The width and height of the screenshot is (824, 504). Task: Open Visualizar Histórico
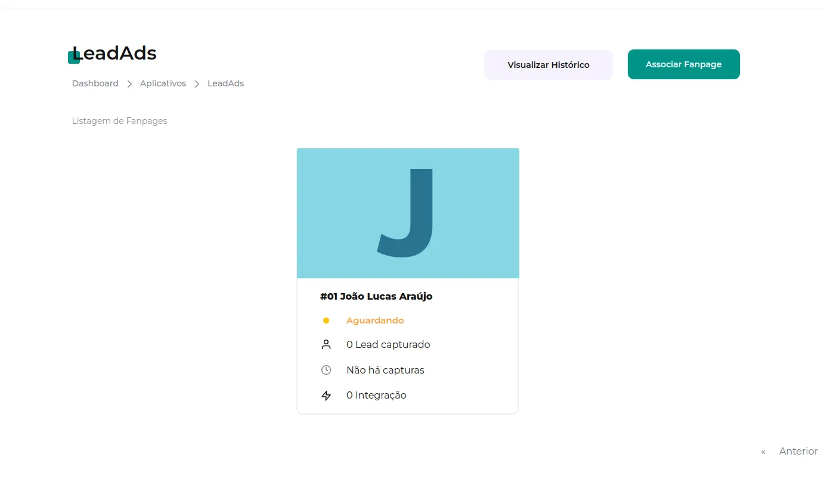549,65
